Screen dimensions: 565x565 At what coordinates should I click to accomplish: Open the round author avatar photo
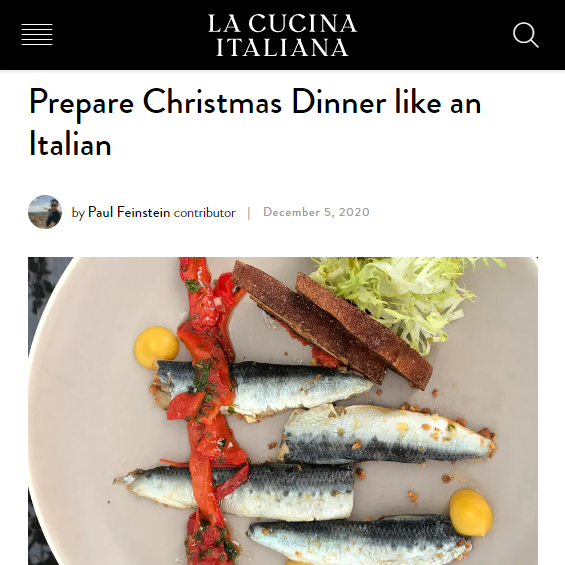coord(45,212)
